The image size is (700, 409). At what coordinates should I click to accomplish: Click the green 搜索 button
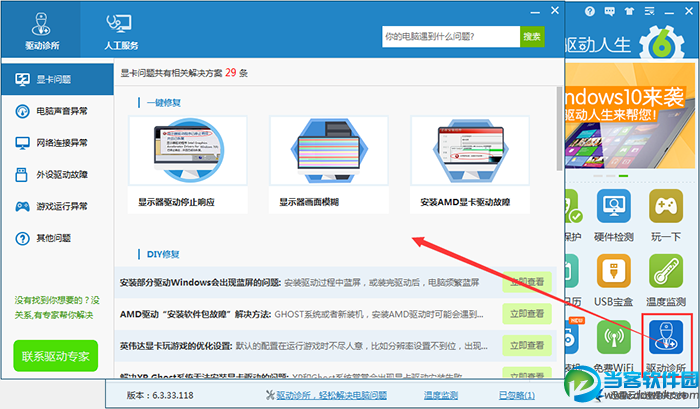tap(532, 37)
